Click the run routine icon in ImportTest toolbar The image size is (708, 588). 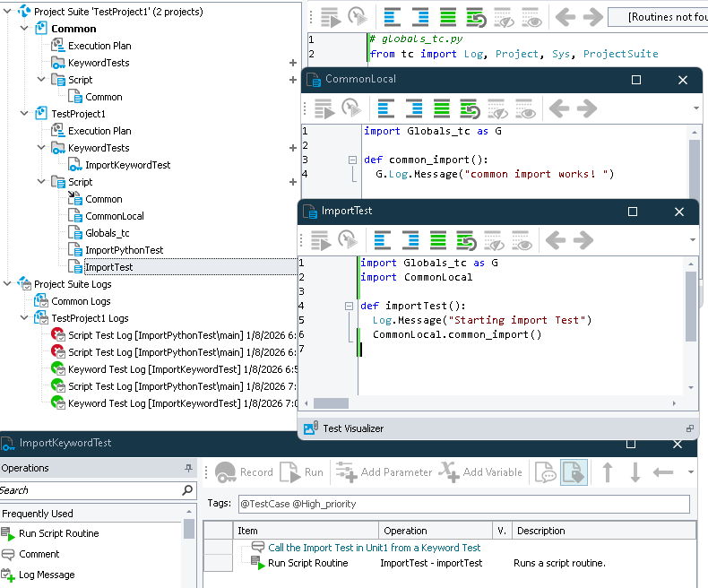pyautogui.click(x=321, y=240)
